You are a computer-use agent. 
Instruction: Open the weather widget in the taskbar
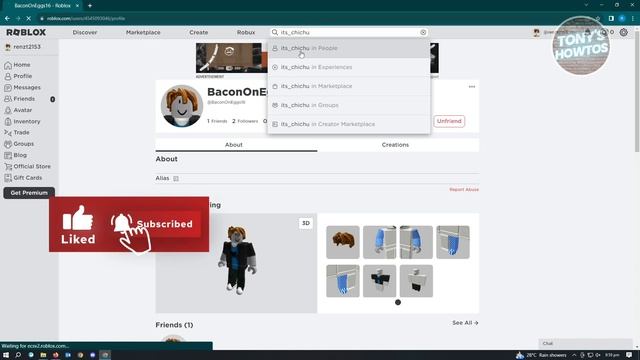541,355
